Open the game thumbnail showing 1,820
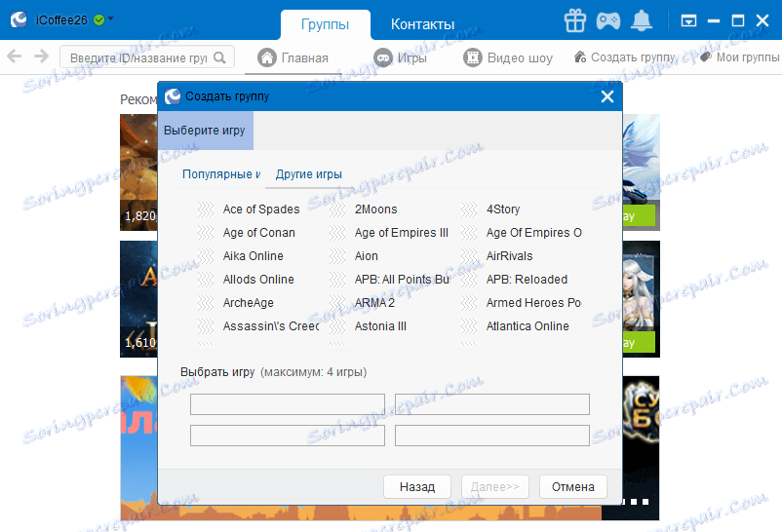Image resolution: width=782 pixels, height=532 pixels. [138, 172]
